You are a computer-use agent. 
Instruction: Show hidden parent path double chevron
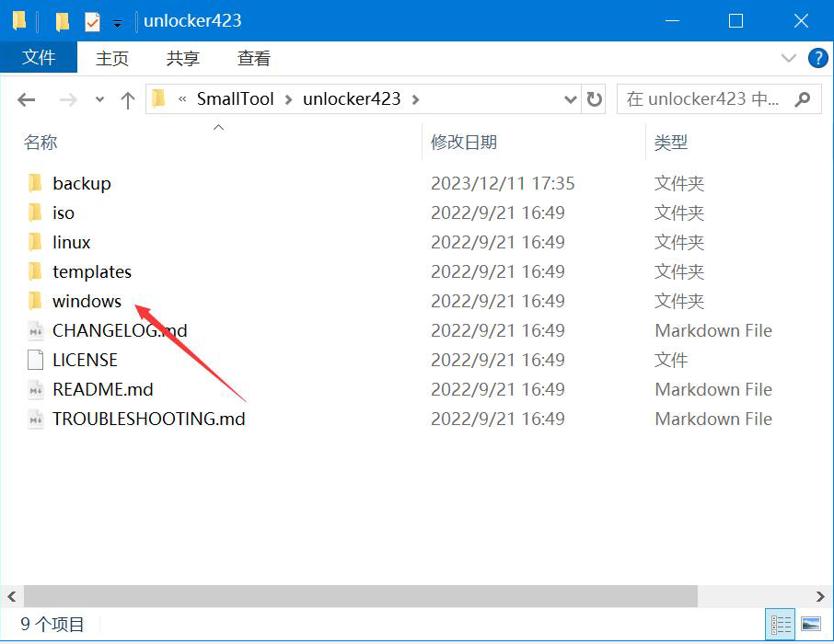pos(182,99)
